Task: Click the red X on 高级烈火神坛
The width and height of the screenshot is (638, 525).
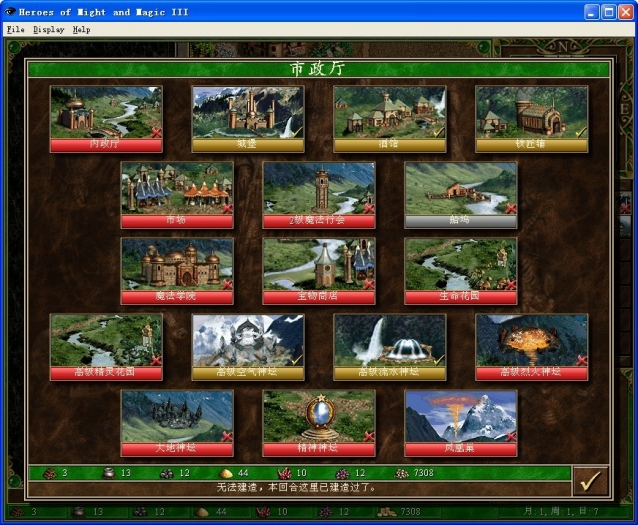Action: 581,361
